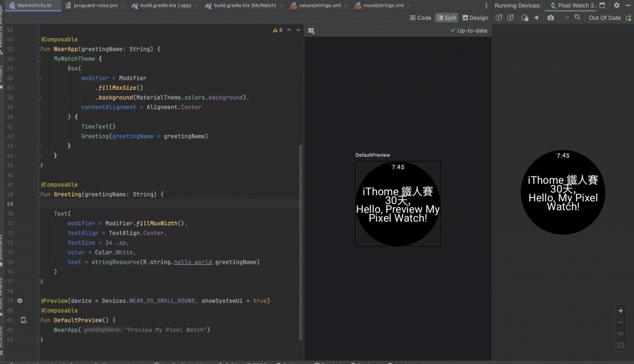Fit running device to screen
Screen dimensions: 634x364
tap(620, 345)
